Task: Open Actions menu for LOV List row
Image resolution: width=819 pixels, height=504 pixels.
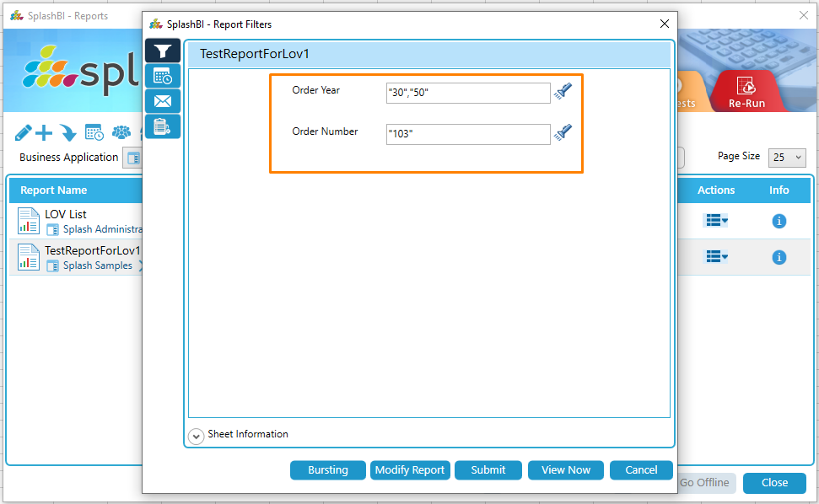Action: 717,221
